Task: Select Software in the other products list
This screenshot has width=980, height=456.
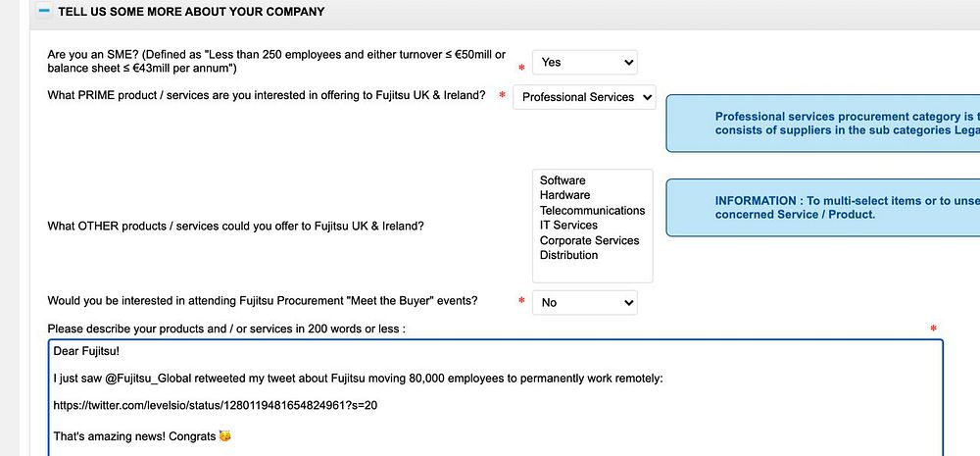Action: pos(563,180)
